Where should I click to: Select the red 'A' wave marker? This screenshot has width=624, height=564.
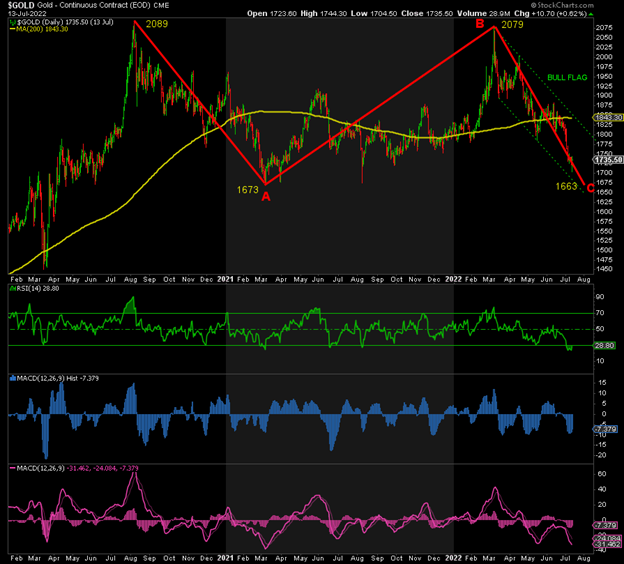point(266,196)
